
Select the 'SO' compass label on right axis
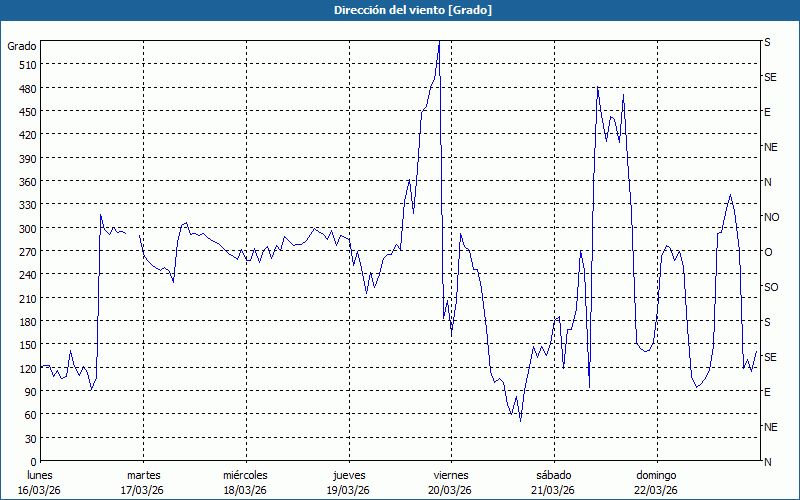pyautogui.click(x=770, y=287)
